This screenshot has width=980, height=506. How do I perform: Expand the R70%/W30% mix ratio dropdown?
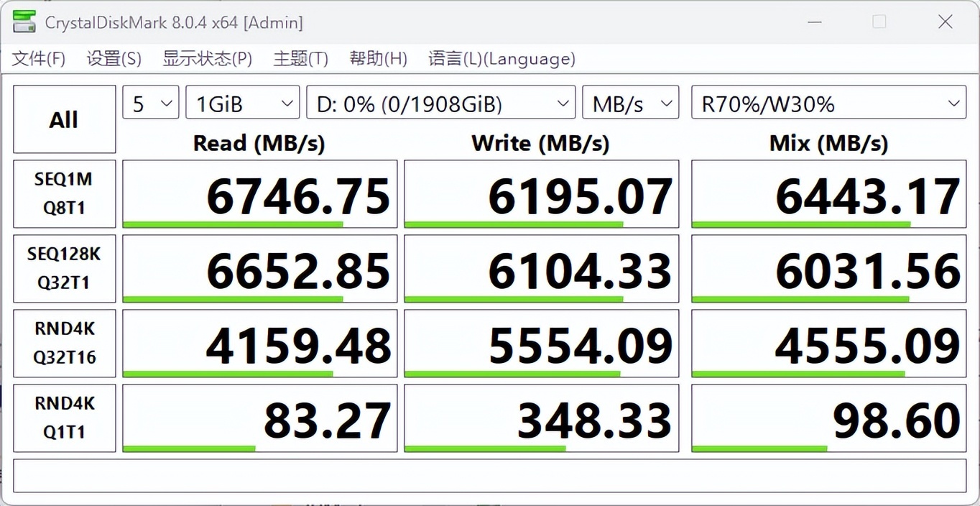[x=828, y=104]
